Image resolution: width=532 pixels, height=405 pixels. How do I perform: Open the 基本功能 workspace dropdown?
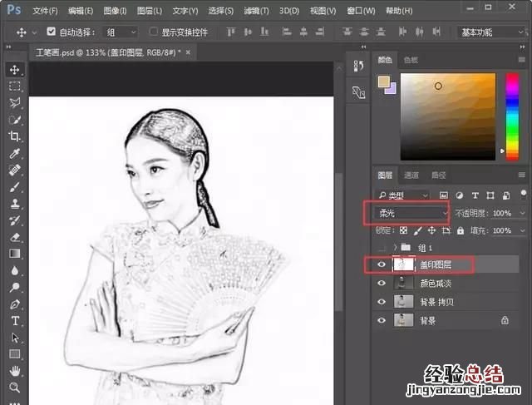pos(490,32)
